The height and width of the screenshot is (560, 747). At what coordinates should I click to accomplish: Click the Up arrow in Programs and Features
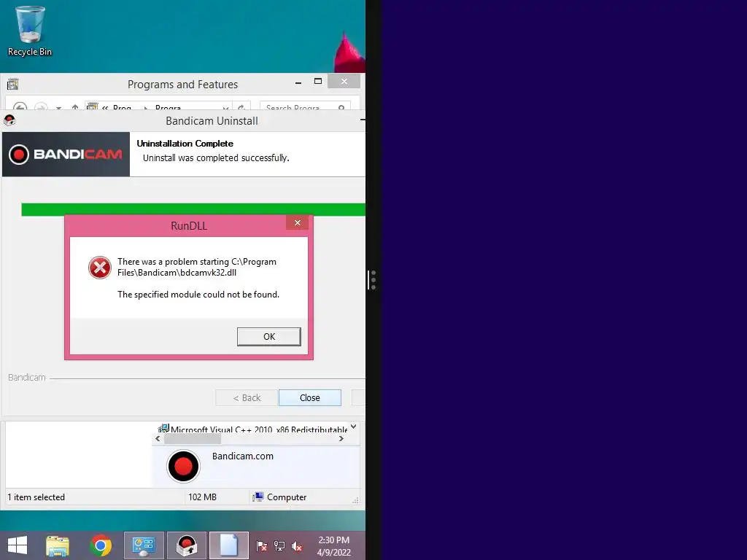pos(75,108)
